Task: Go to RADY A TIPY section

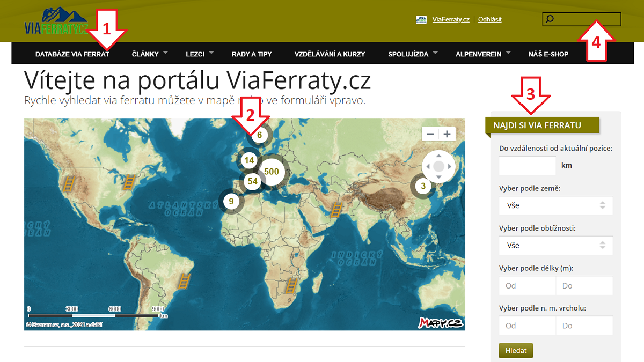Action: click(252, 54)
